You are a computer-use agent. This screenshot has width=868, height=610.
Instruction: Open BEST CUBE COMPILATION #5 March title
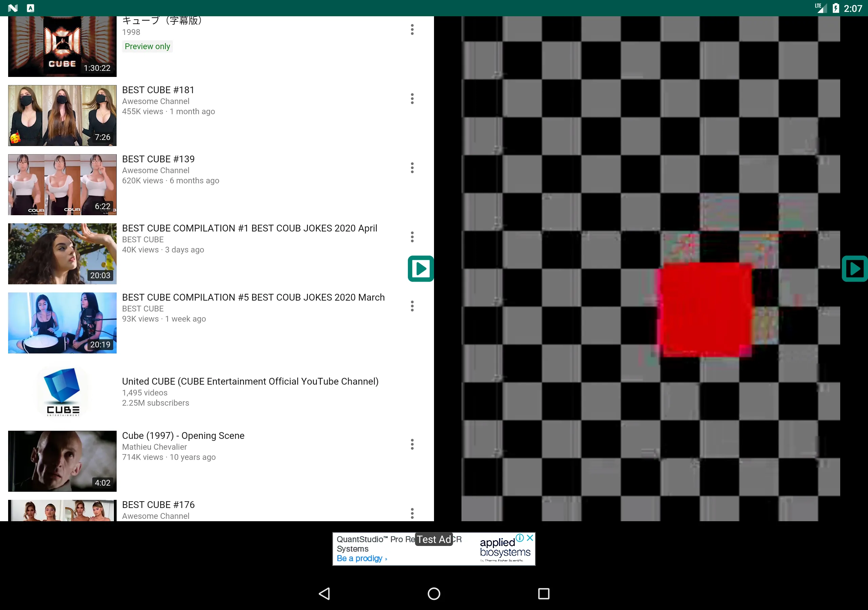pos(253,298)
